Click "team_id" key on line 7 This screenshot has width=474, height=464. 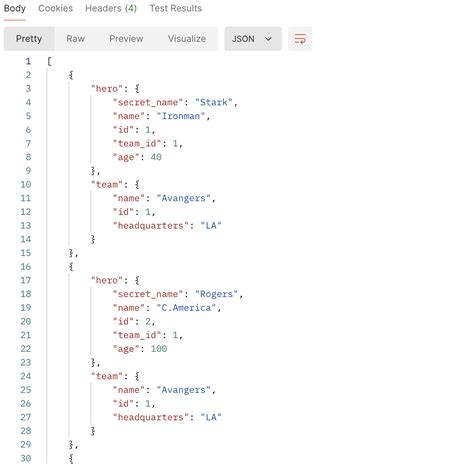137,143
